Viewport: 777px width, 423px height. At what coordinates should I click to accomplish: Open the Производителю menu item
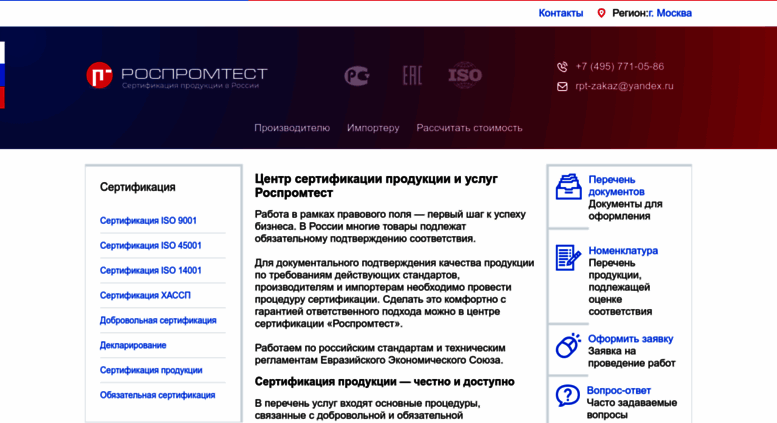[292, 128]
